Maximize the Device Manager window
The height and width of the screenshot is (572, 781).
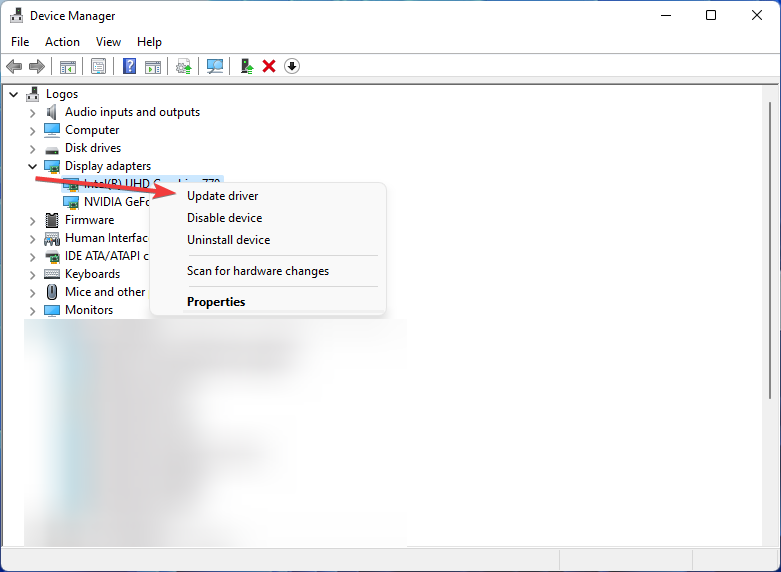pyautogui.click(x=711, y=15)
